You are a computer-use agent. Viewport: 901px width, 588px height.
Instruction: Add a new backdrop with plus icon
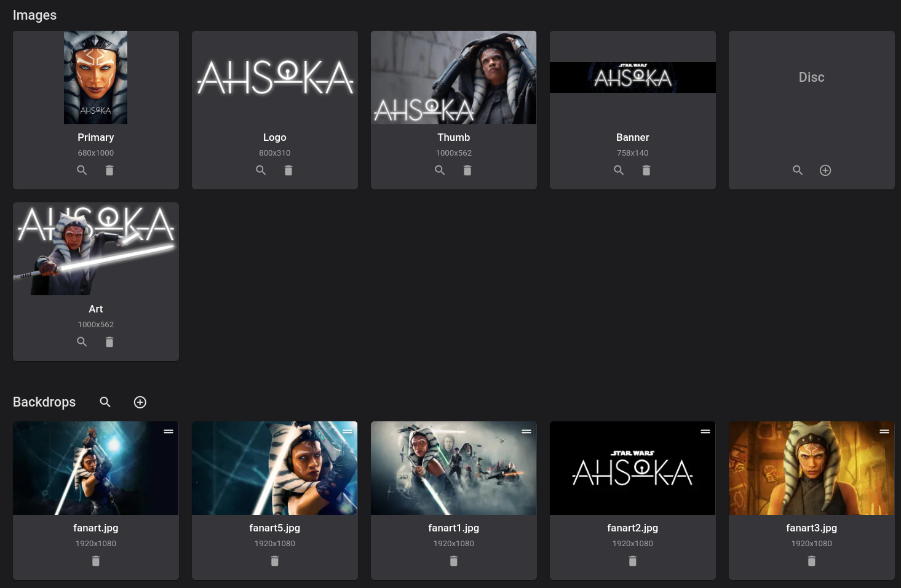(x=140, y=402)
